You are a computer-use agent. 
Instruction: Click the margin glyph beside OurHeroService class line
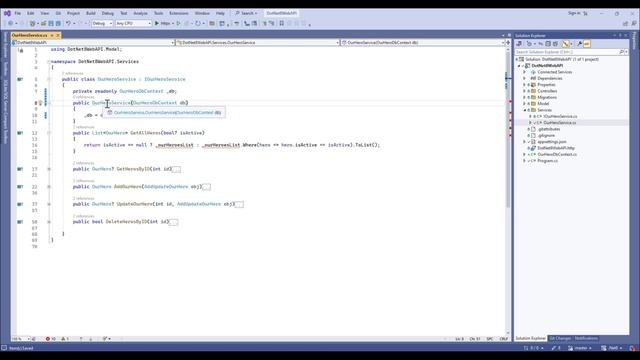pyautogui.click(x=20, y=79)
